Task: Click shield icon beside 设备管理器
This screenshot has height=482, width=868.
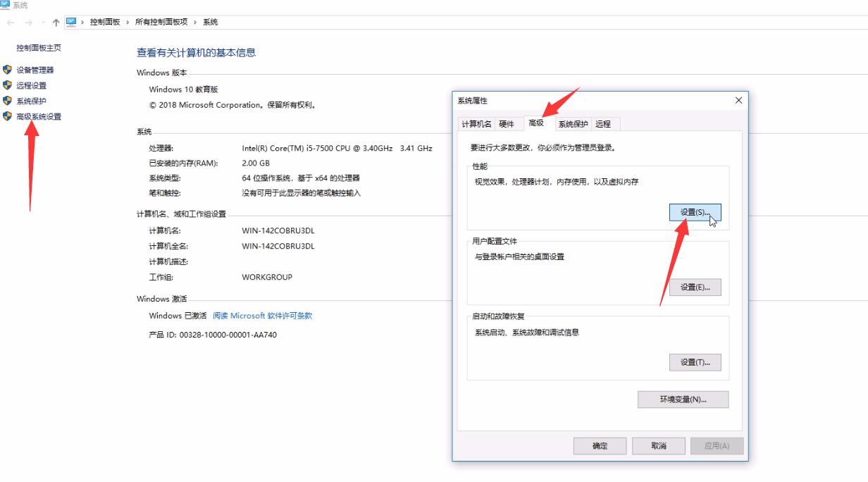Action: click(8, 70)
